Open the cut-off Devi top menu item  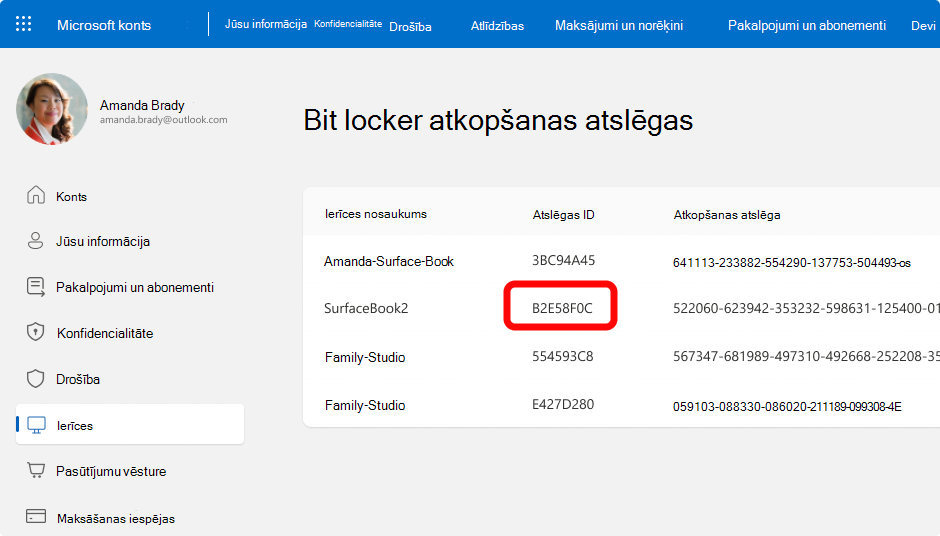(924, 25)
